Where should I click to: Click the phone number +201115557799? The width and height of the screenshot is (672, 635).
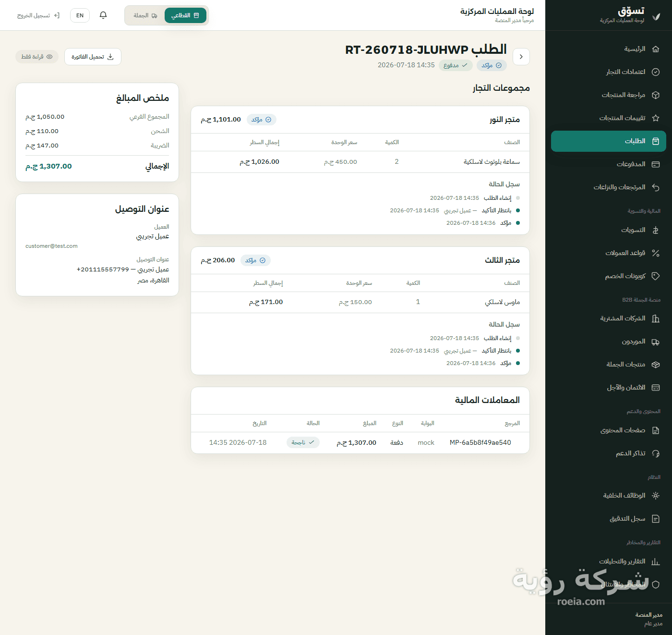(103, 269)
